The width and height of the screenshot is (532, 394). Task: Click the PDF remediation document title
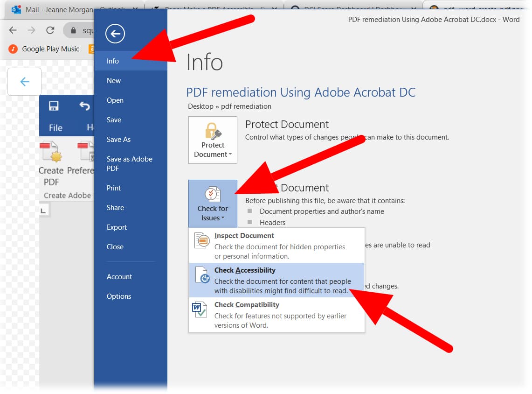click(x=301, y=92)
